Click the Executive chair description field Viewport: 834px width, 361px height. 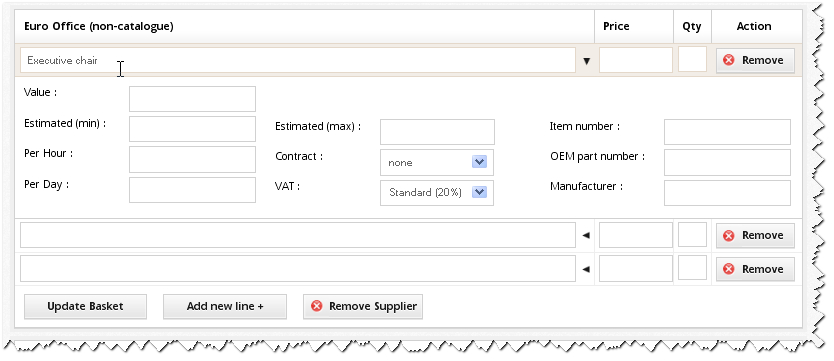tap(298, 60)
